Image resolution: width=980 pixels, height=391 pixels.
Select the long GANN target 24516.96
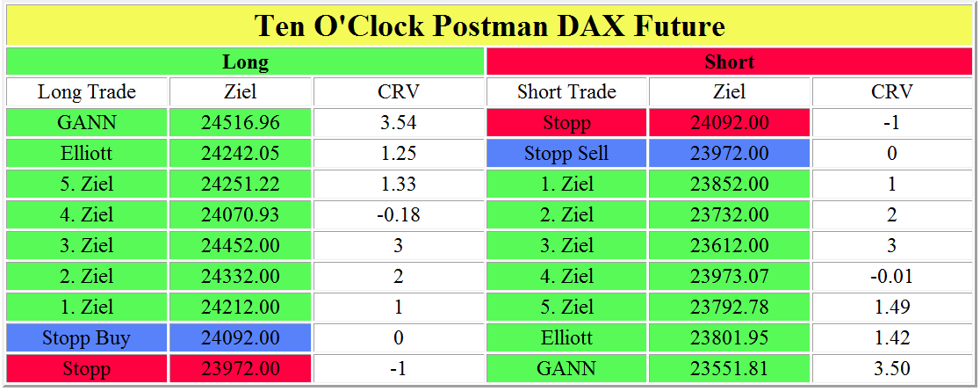point(240,123)
